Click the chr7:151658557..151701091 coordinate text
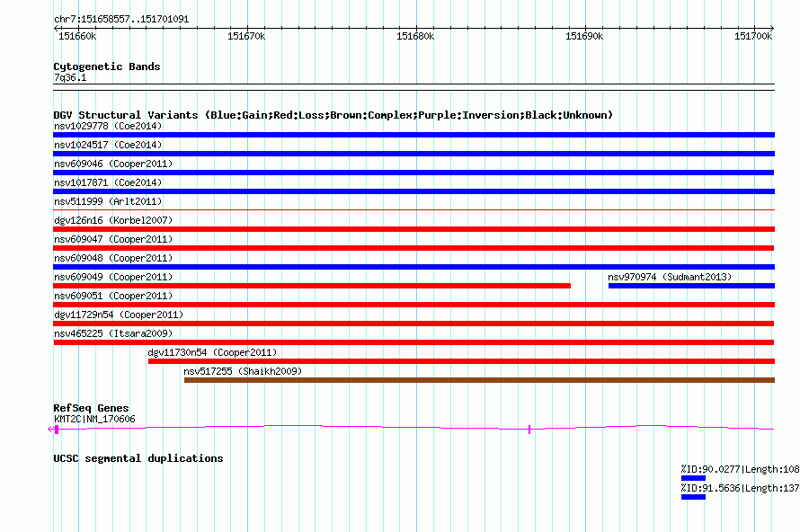800x532 pixels. coord(121,20)
